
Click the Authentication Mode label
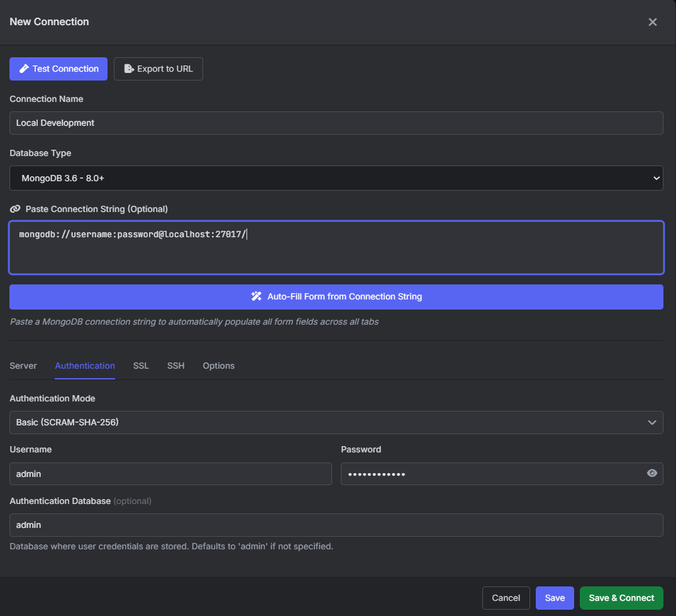53,398
